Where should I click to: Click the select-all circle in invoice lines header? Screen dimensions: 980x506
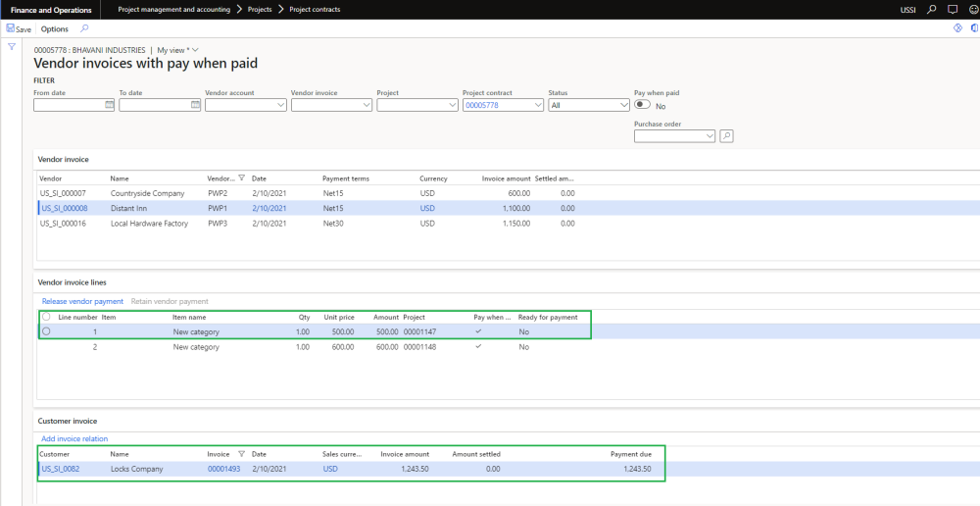(x=46, y=317)
